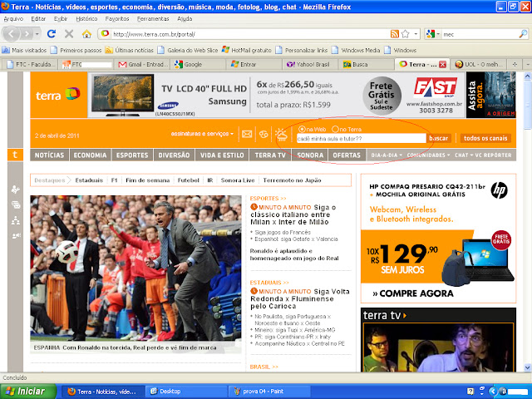Viewport: 532px width, 399px height.
Task: Open the ESPORTES section
Action: coord(132,155)
